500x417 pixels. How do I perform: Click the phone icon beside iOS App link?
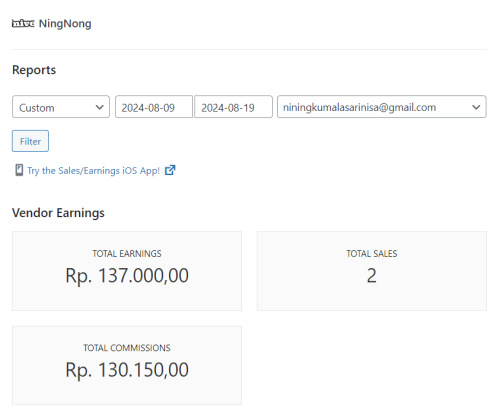click(19, 170)
